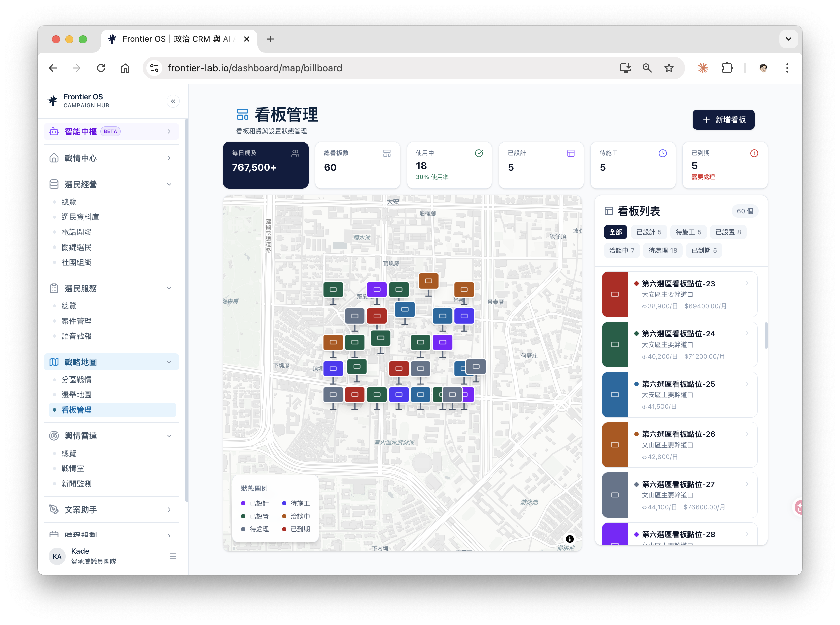840x625 pixels.
Task: Click the 新增看板 button
Action: point(723,120)
